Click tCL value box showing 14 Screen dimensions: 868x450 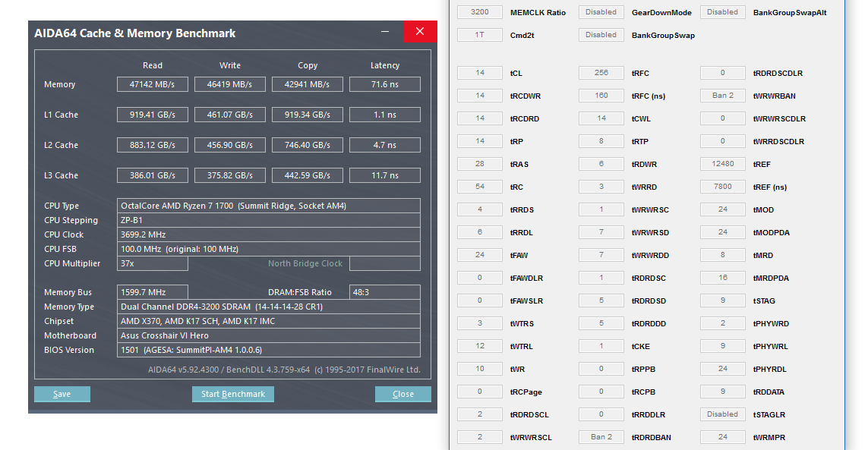point(480,73)
